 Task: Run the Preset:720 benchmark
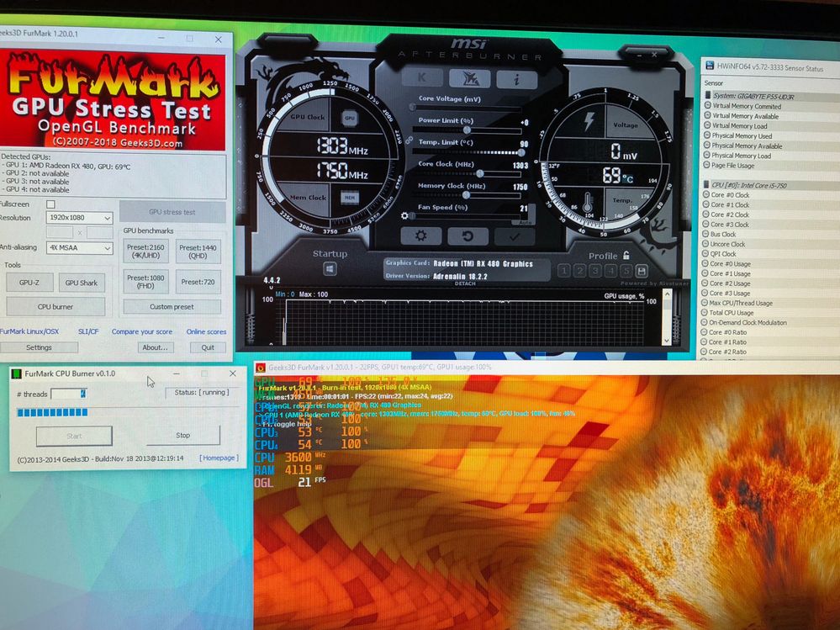point(198,282)
